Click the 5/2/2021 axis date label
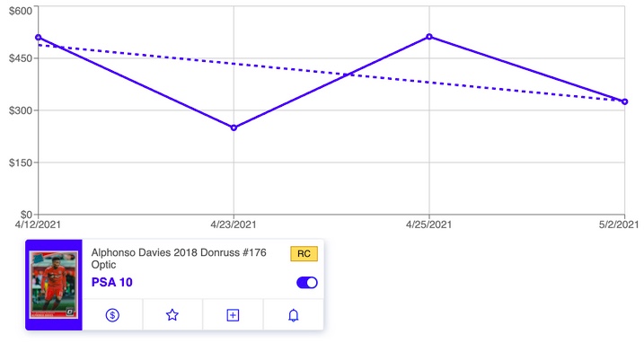644x343 pixels. (x=619, y=224)
